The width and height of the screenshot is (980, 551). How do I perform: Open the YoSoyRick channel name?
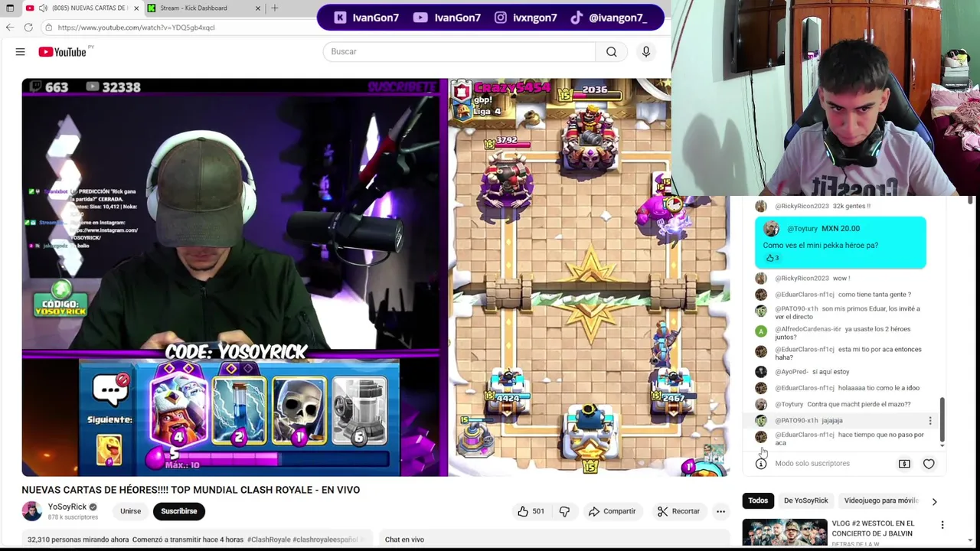67,507
